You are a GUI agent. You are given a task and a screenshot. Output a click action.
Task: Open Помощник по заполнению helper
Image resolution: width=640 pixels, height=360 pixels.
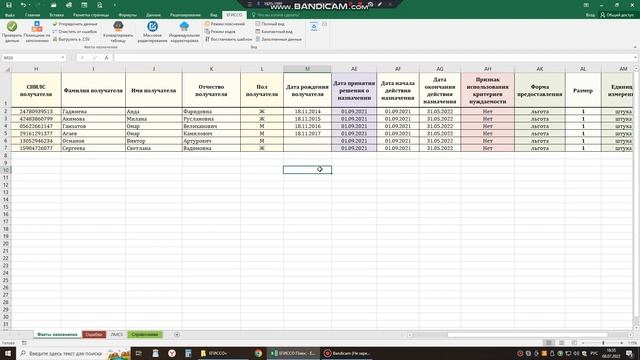click(x=37, y=32)
